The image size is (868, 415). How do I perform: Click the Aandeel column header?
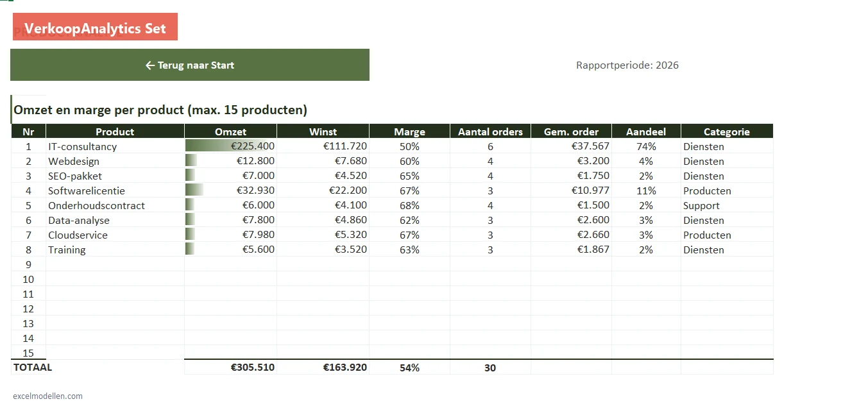tap(646, 131)
